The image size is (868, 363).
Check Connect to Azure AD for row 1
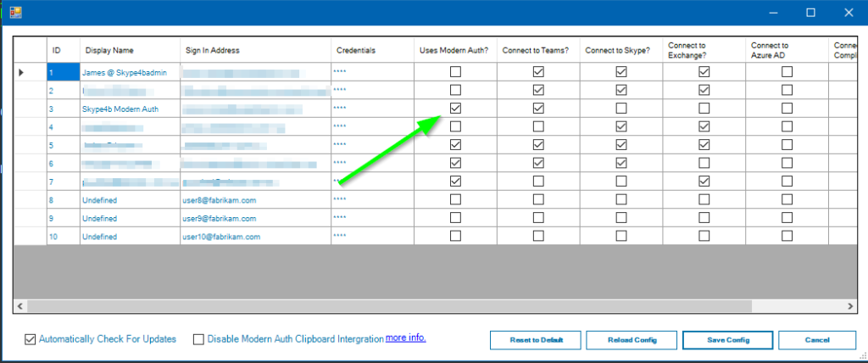click(x=787, y=73)
